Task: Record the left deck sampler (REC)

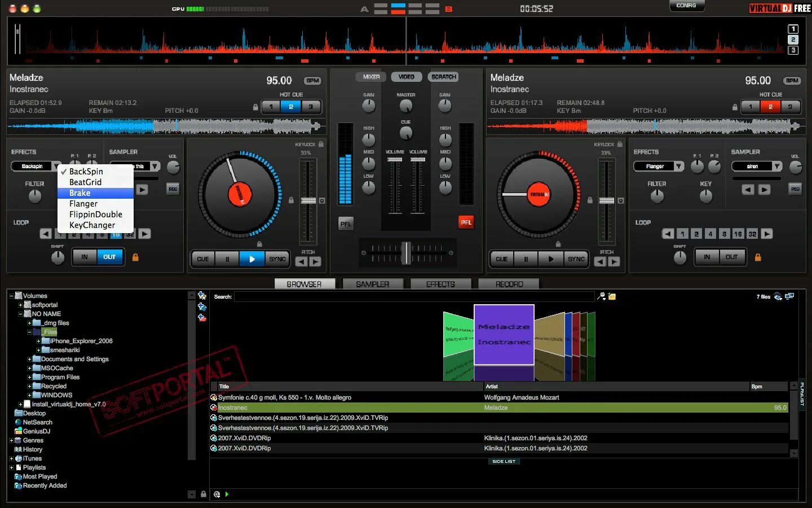Action: 173,189
